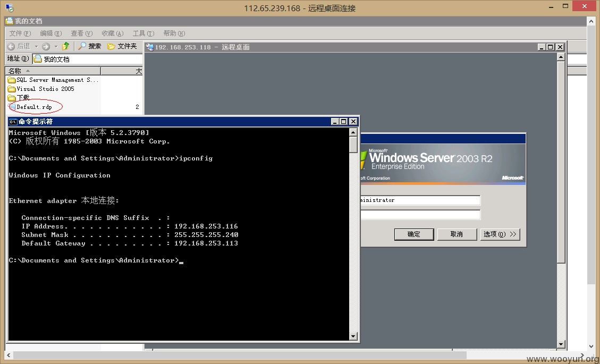Open the Back button history dropdown arrow

click(36, 46)
